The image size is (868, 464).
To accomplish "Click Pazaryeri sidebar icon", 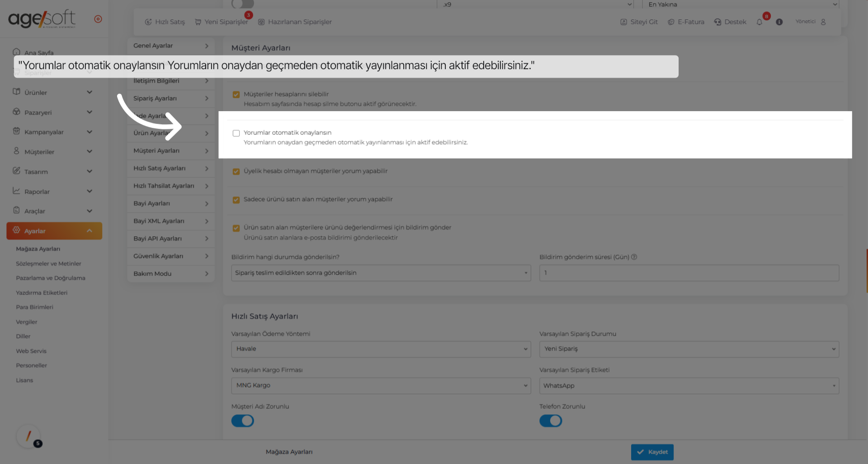I will (17, 112).
